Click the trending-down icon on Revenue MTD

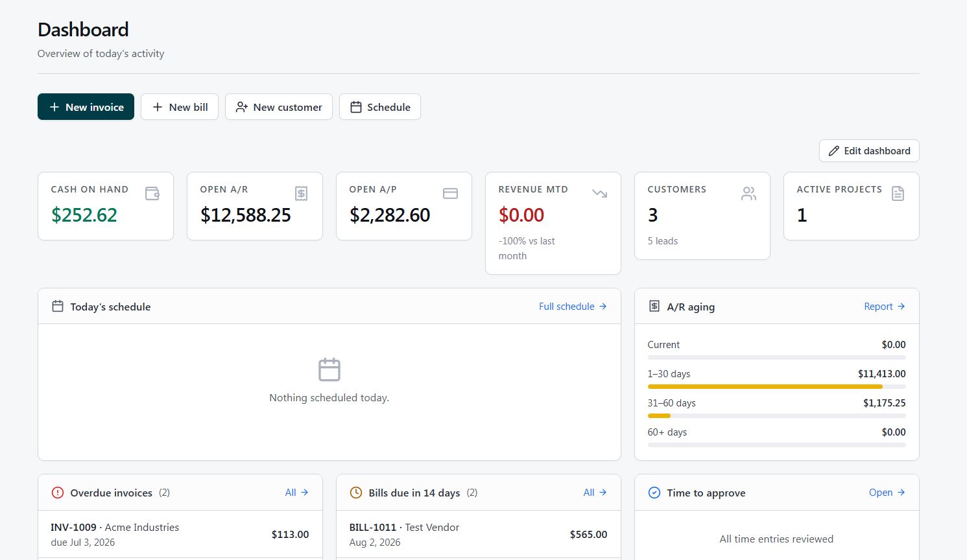coord(600,193)
